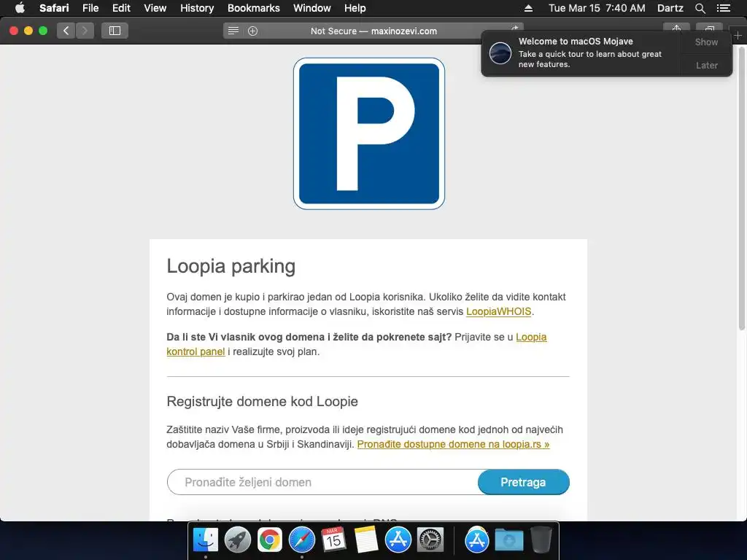
Task: Click the page vertical scrollbar
Action: pos(742,190)
